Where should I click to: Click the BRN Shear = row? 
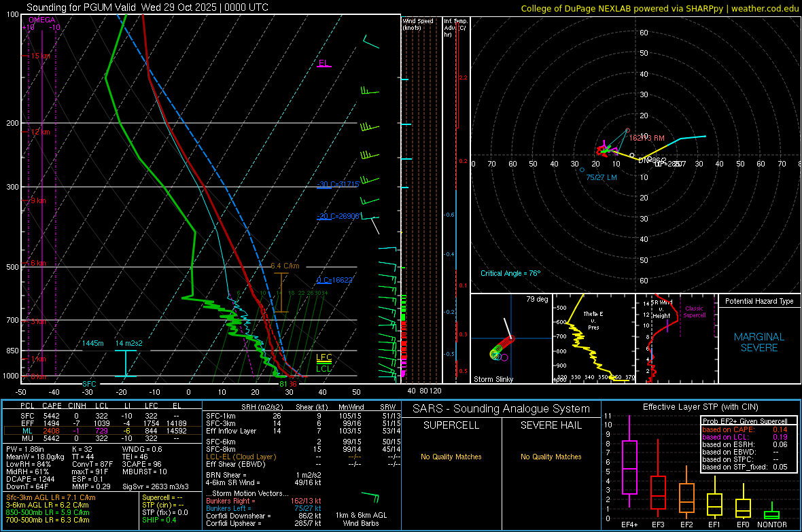pos(264,475)
